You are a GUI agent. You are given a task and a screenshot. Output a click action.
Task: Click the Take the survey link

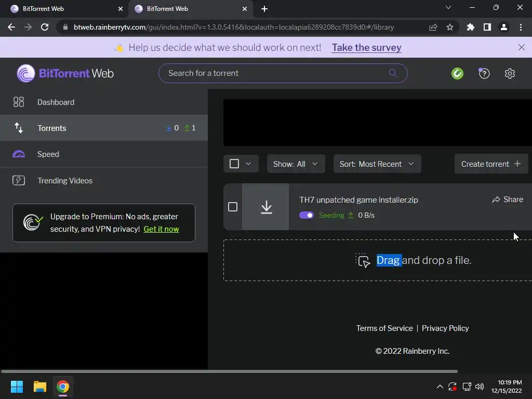pos(366,47)
